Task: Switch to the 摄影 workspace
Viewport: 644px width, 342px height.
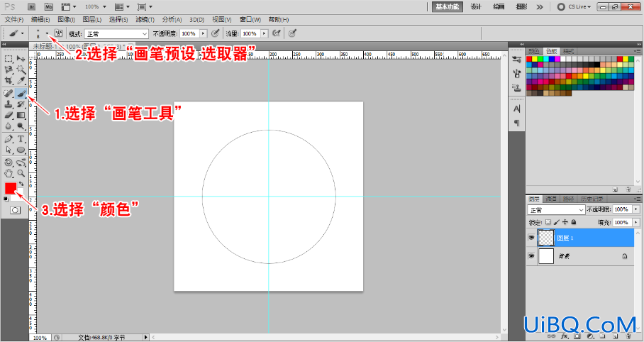Action: pyautogui.click(x=521, y=6)
